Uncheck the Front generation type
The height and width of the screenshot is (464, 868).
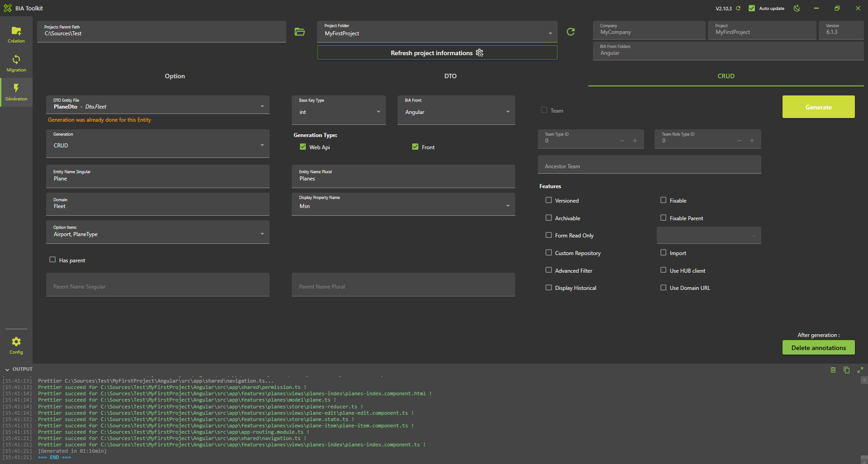pos(415,147)
